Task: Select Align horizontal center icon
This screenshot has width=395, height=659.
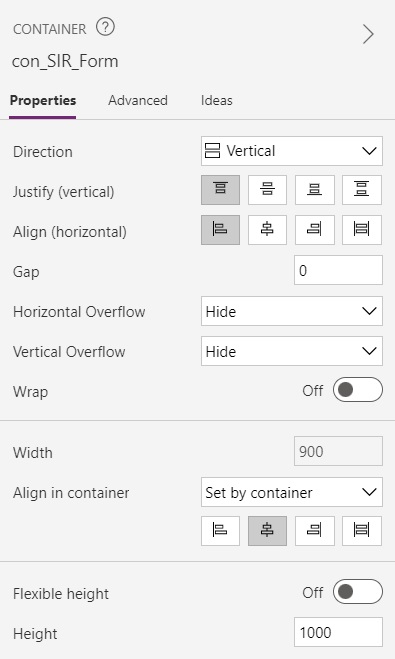Action: tap(267, 230)
